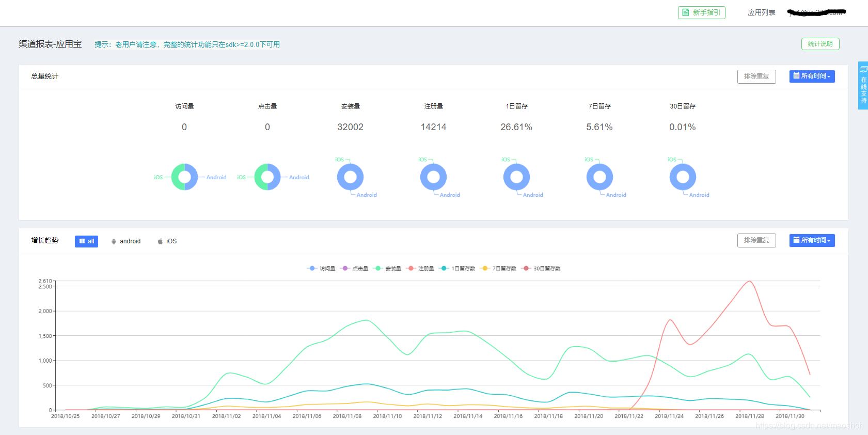Click the 安装量 donut chart
This screenshot has width=868, height=435.
tap(350, 177)
